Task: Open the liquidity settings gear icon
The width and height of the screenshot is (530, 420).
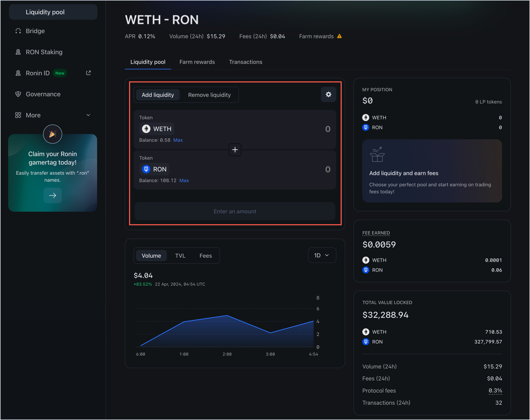Action: pos(328,94)
